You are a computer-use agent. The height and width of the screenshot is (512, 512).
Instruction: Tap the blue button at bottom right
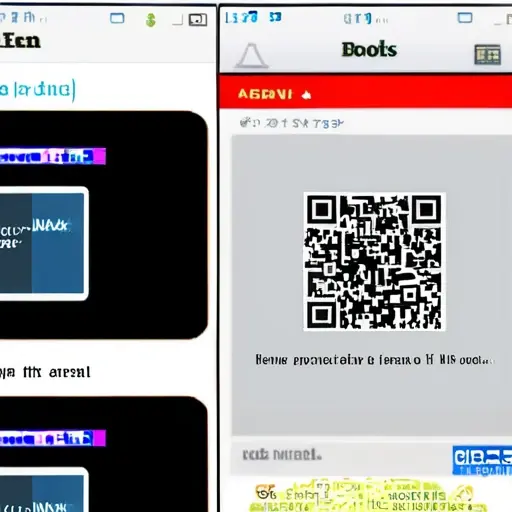point(482,460)
